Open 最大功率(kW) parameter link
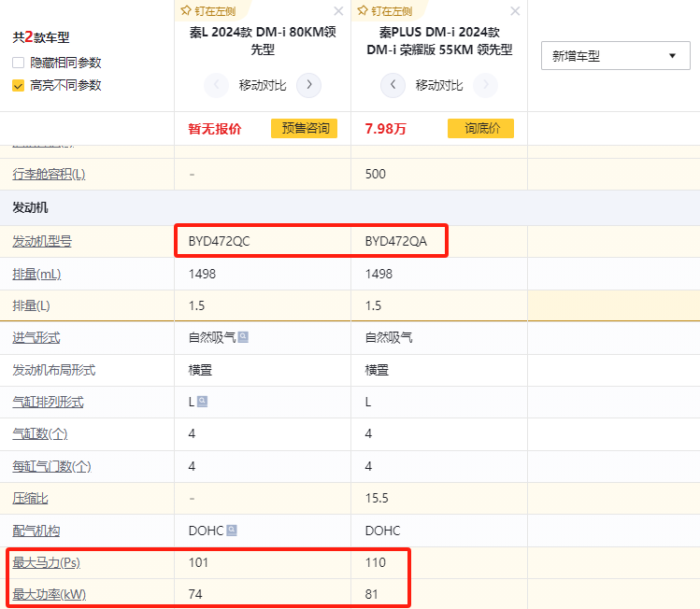700x609 pixels. click(x=50, y=594)
